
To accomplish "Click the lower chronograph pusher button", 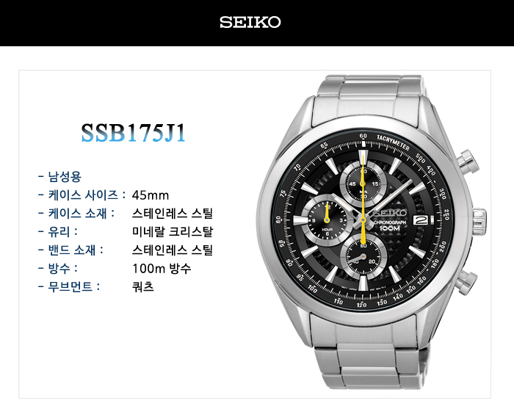I will click(468, 283).
